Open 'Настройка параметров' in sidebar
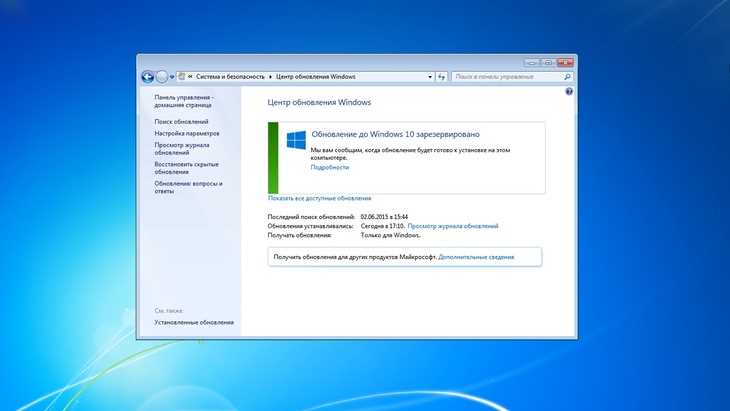 (187, 133)
